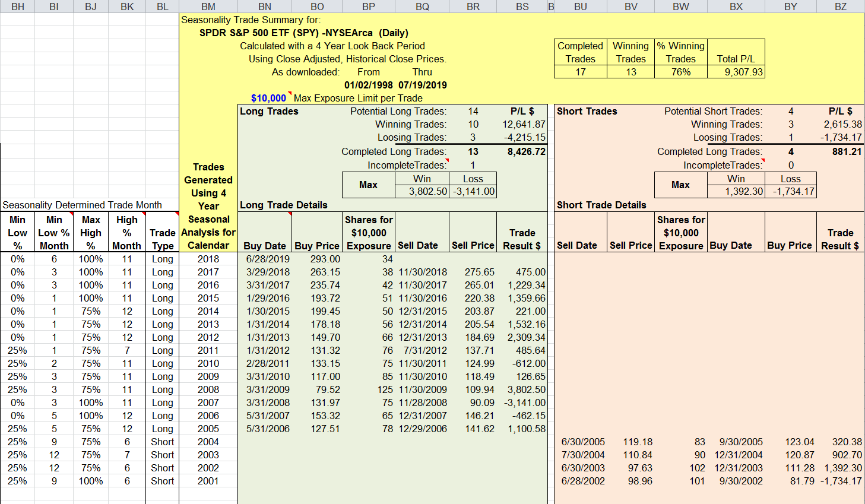Select column header BH
The height and width of the screenshot is (504, 865).
18,7
